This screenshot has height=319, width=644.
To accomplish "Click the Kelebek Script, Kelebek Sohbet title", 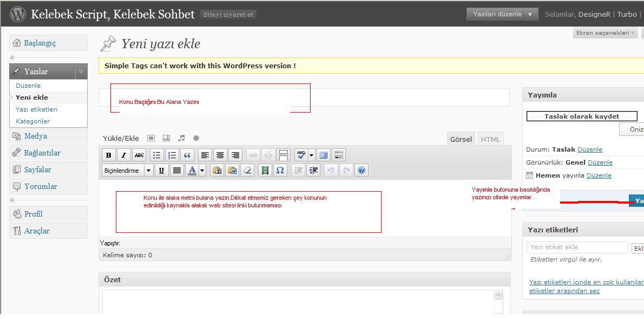I will point(113,15).
